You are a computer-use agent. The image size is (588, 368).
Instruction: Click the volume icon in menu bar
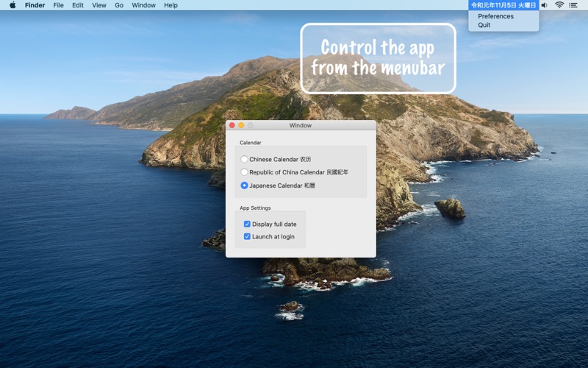pyautogui.click(x=545, y=5)
